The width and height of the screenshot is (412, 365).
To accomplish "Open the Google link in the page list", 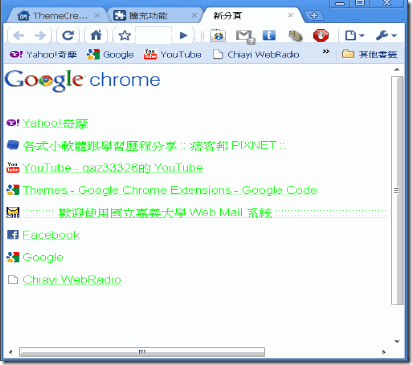I will tap(43, 257).
